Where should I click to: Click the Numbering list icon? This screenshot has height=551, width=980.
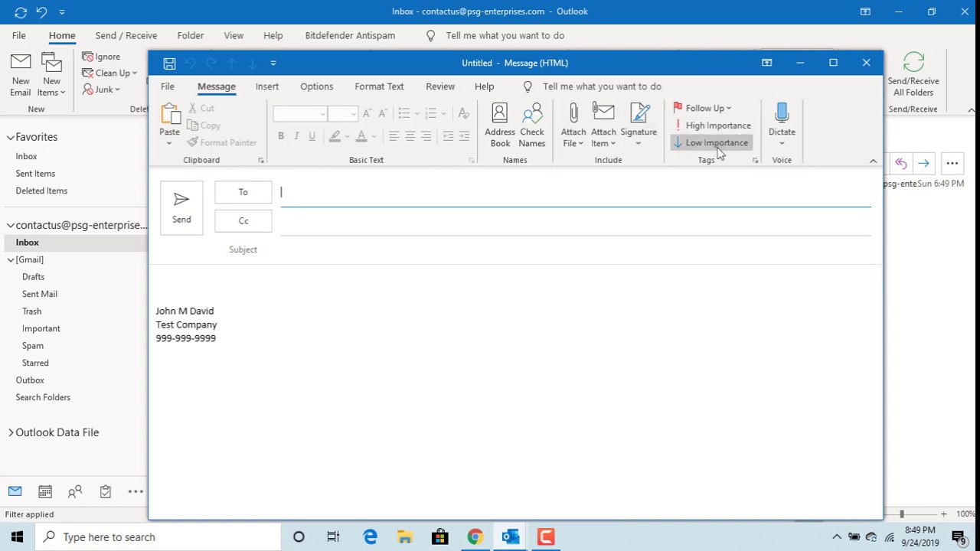click(431, 113)
